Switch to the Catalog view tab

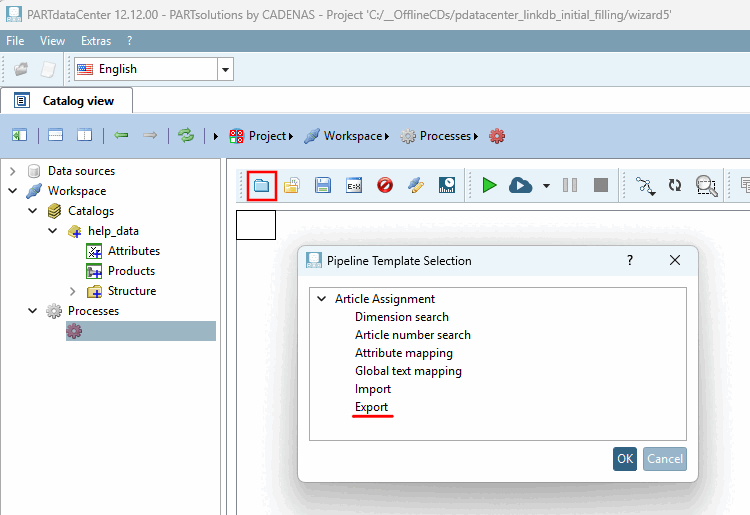tap(67, 101)
